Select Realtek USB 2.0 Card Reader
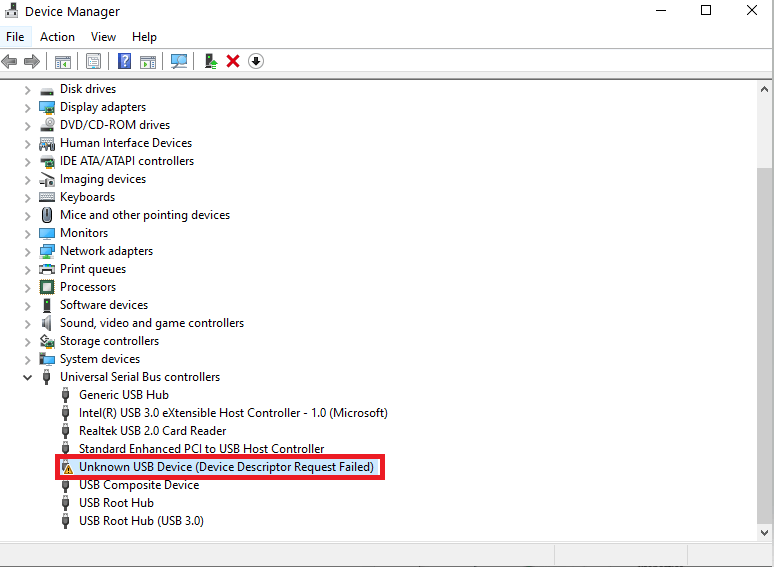This screenshot has height=567, width=774. 152,431
